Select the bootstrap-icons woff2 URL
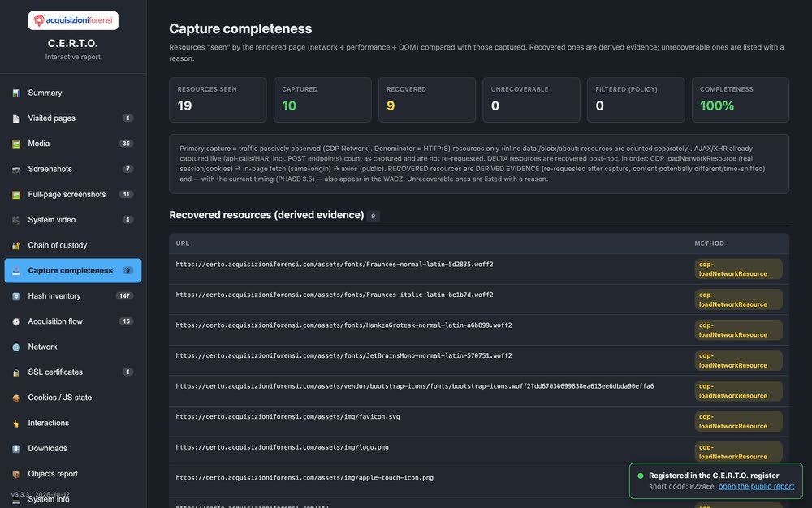This screenshot has height=508, width=812. pos(415,386)
